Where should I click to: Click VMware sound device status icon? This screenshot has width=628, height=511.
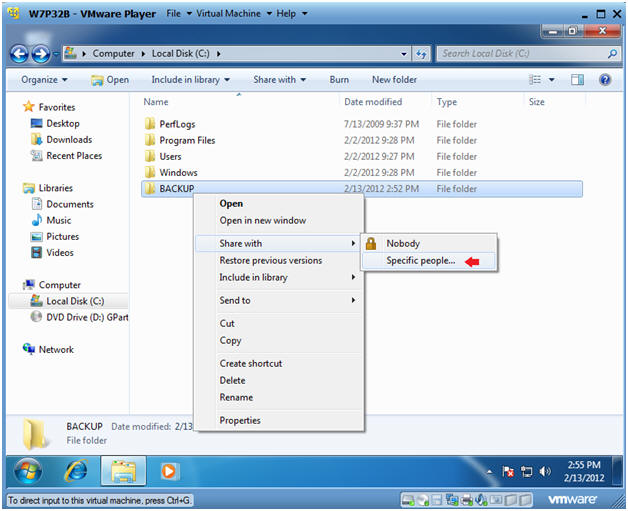481,500
